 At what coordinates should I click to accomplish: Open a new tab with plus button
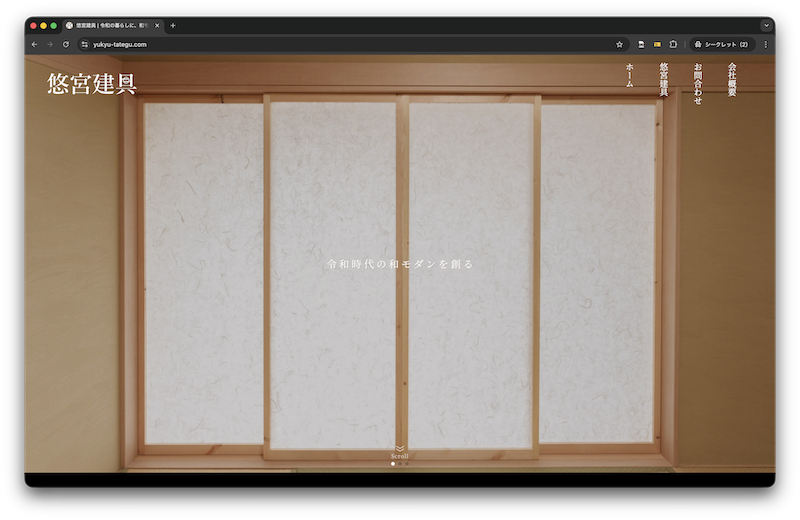[x=173, y=25]
